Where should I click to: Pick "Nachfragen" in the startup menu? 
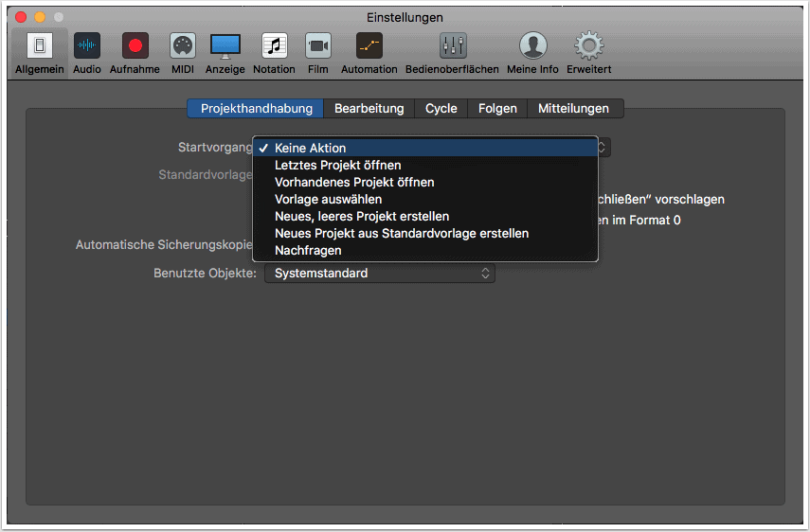click(x=308, y=251)
